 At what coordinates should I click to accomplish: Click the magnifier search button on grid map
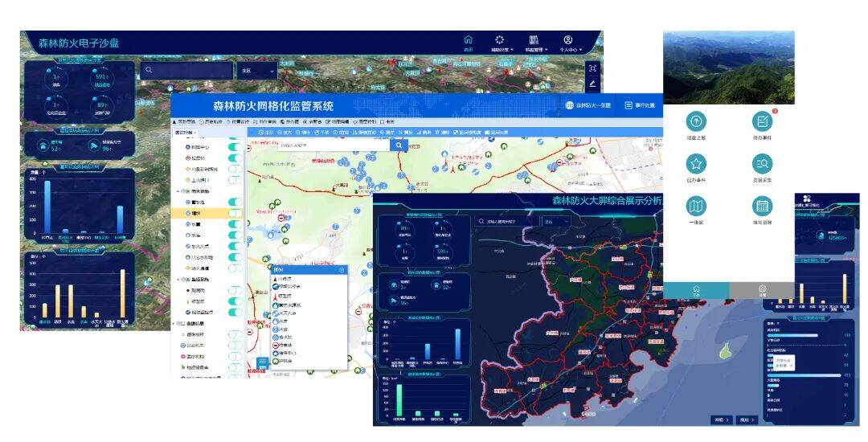click(x=399, y=145)
